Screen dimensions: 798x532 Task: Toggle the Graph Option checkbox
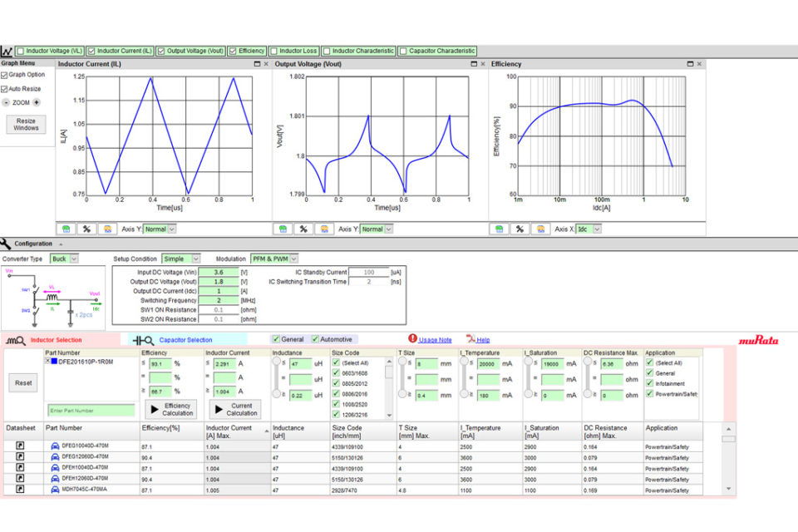pos(4,75)
